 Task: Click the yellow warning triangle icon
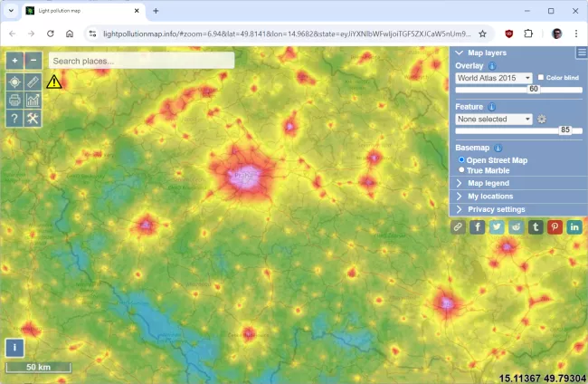pos(54,82)
